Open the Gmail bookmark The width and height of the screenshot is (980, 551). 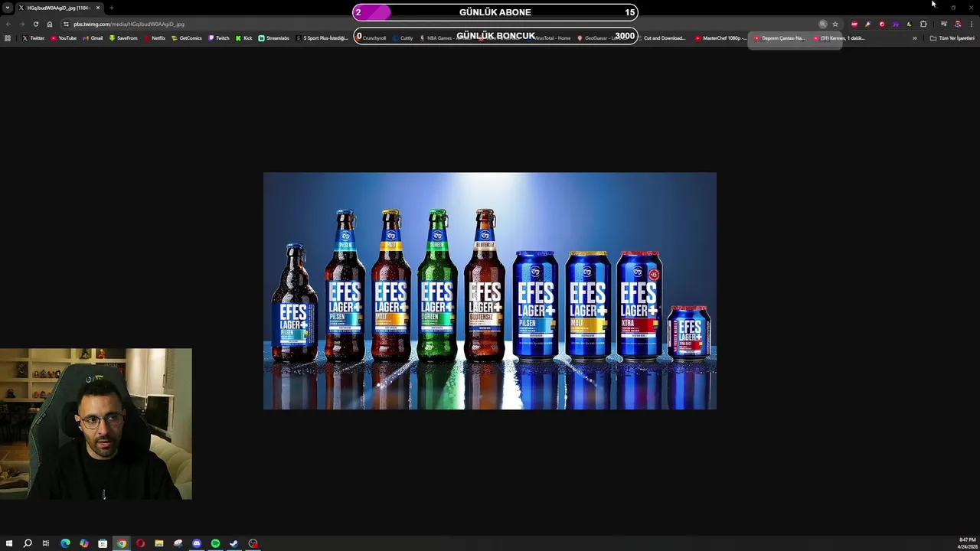pos(93,38)
